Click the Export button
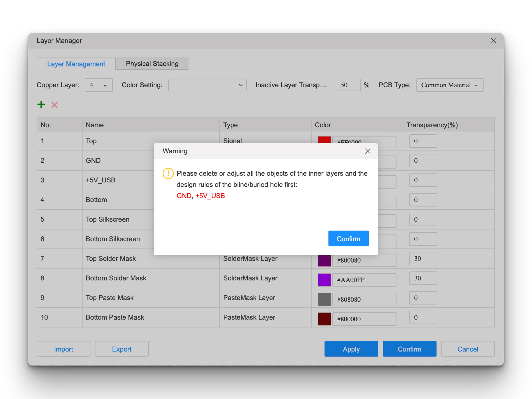This screenshot has height=399, width=532. (122, 349)
